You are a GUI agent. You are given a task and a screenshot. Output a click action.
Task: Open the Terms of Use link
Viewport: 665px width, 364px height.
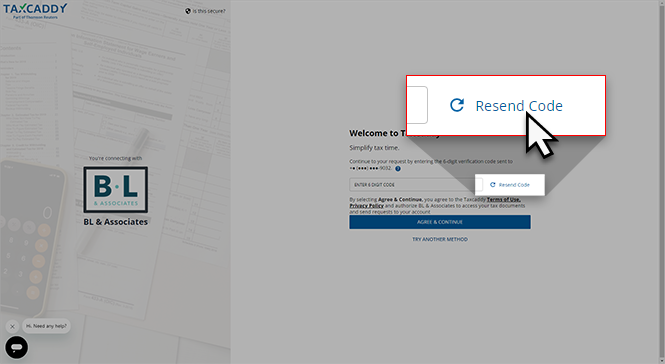503,199
